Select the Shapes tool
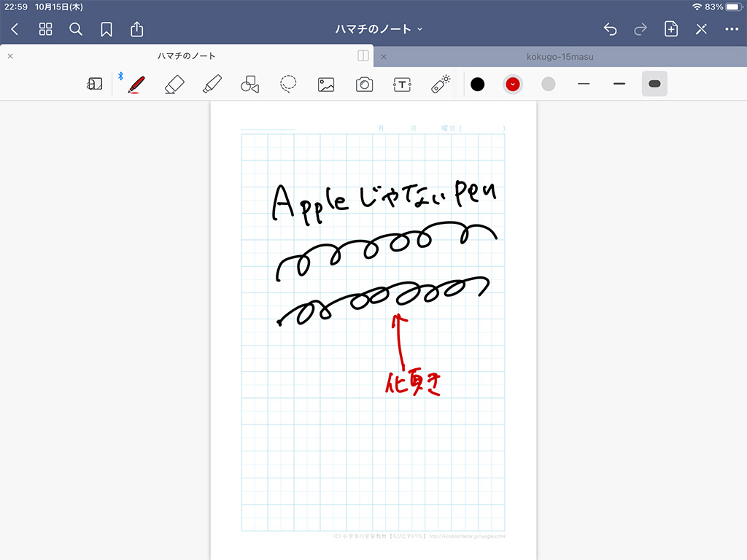This screenshot has width=747, height=560. [x=249, y=85]
